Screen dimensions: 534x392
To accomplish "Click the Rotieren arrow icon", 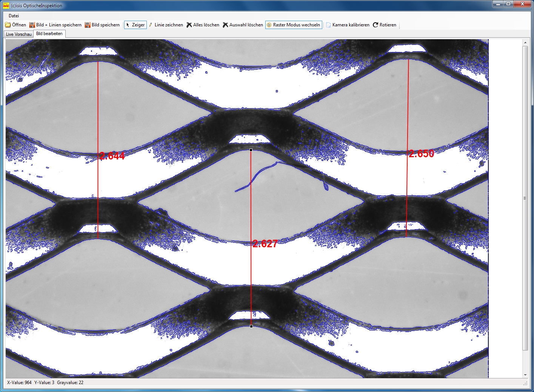I will pyautogui.click(x=375, y=25).
